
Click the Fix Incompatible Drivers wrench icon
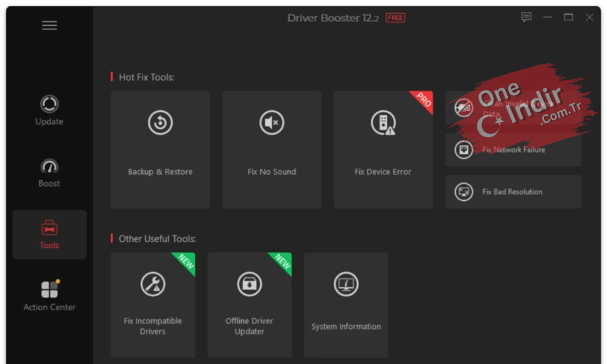[x=152, y=284]
